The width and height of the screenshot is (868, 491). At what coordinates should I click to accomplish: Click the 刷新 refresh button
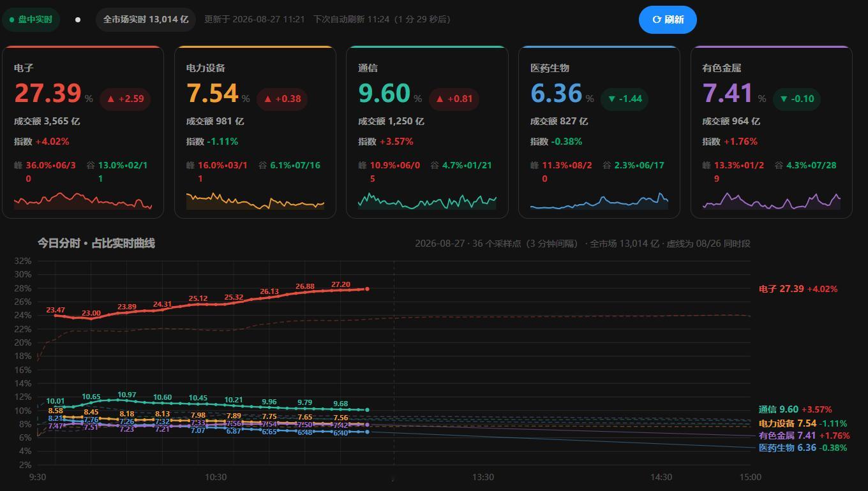click(x=668, y=20)
